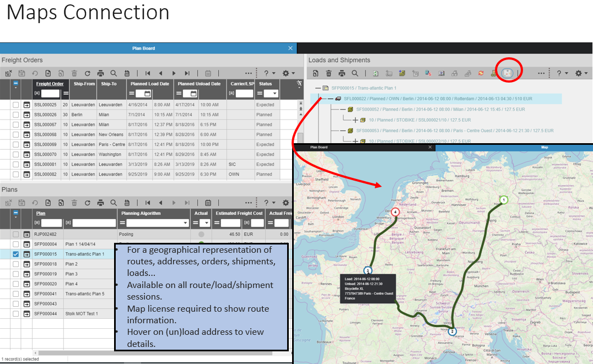Sort by Plan column header
593x364 pixels.
[x=40, y=214]
